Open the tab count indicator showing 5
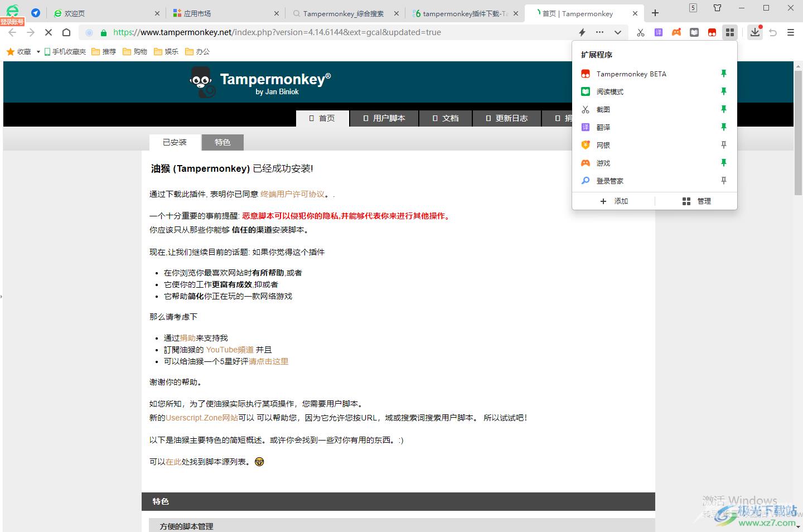Image resolution: width=803 pixels, height=532 pixels. pos(693,8)
